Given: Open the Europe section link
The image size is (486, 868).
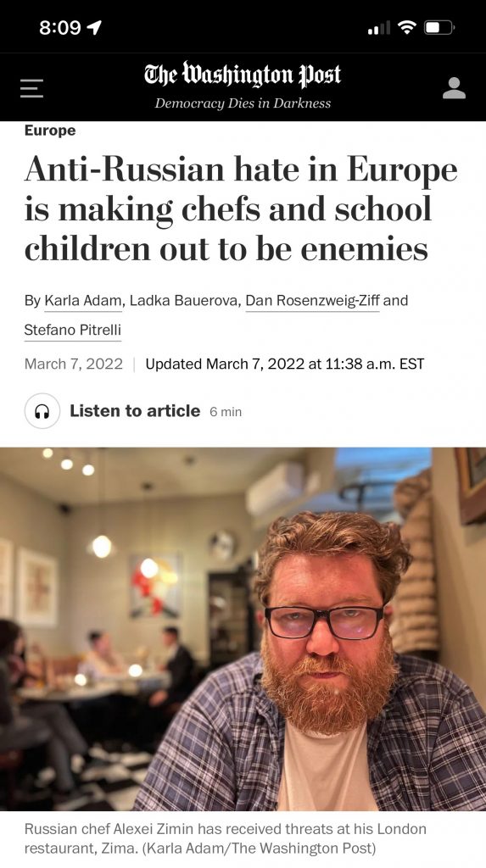Looking at the screenshot, I should 50,131.
